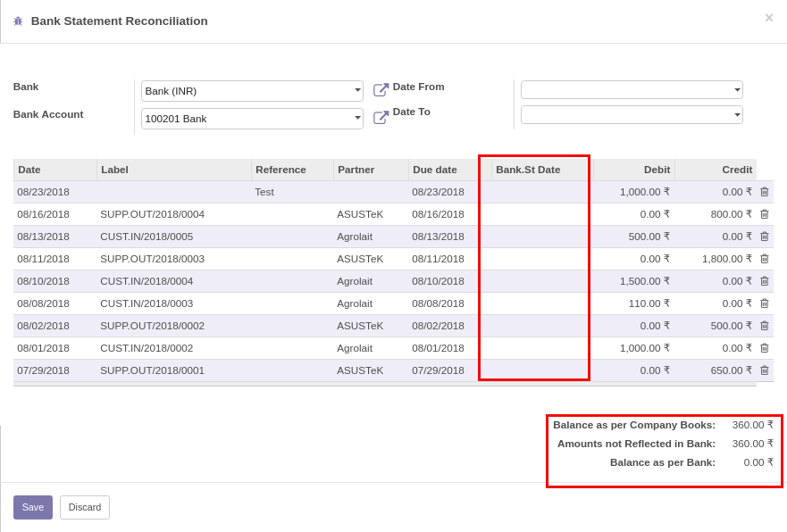
Task: Remove the SUPP.OUT/2018/0003 line
Action: coord(764,259)
